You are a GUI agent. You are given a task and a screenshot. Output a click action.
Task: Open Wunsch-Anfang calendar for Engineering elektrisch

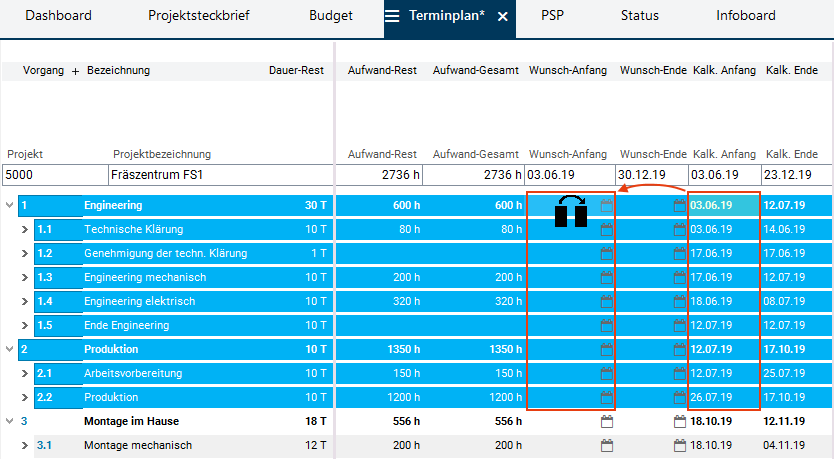pos(606,302)
